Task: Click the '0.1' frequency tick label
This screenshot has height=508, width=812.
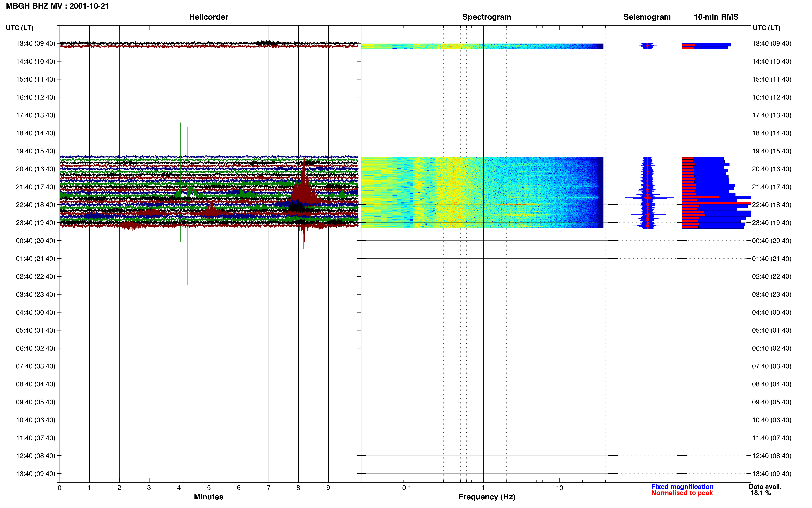Action: click(407, 488)
